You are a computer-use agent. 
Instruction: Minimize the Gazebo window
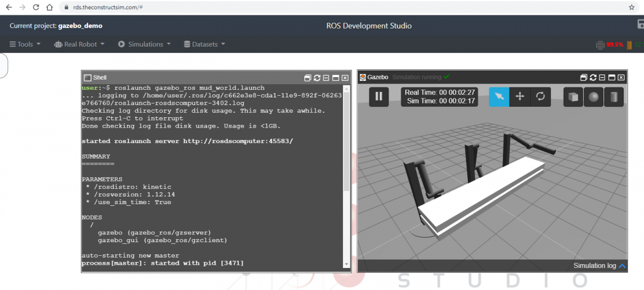click(602, 78)
